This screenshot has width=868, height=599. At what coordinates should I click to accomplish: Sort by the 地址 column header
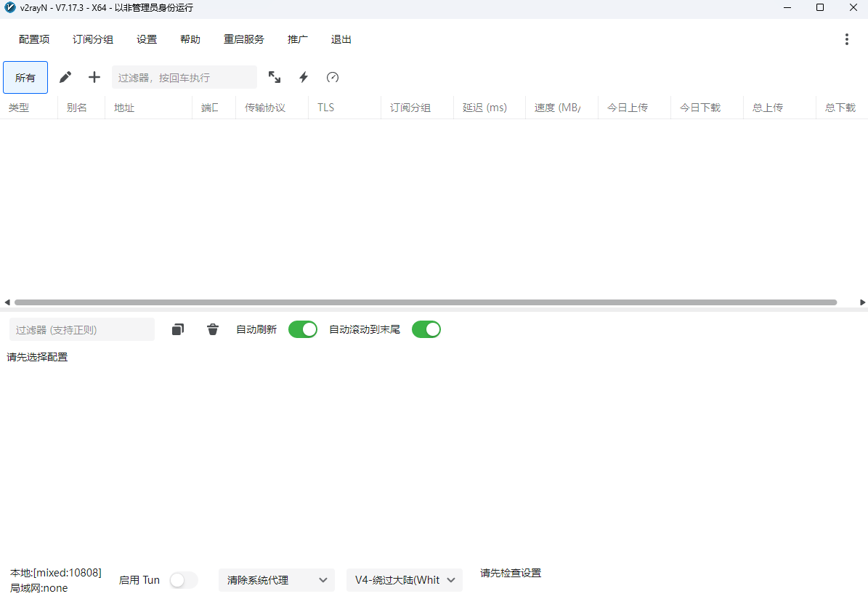pos(148,108)
